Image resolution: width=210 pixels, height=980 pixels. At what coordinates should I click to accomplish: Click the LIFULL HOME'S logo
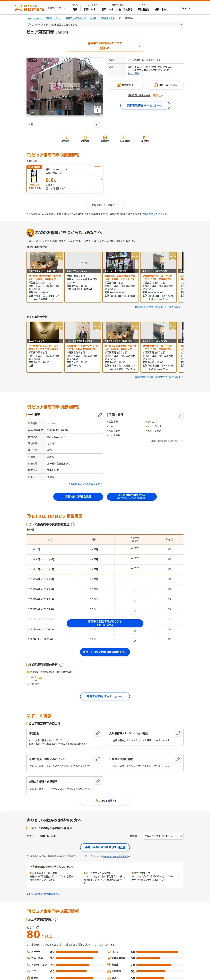tap(29, 8)
